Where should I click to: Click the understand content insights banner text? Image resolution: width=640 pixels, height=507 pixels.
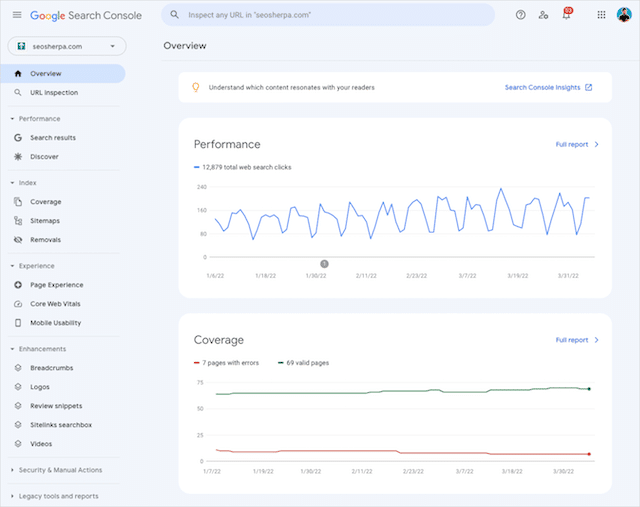(291, 87)
